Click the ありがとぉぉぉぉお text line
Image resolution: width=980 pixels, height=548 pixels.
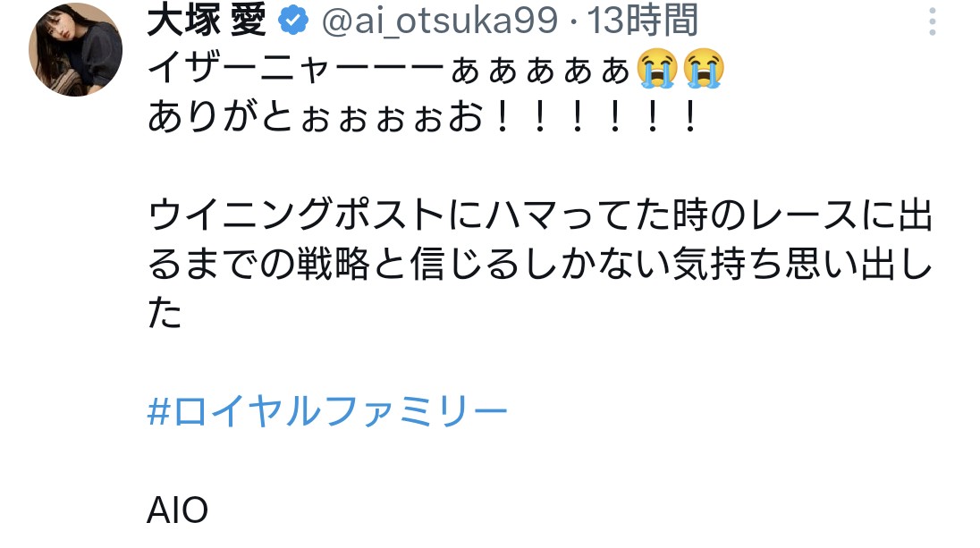(423, 116)
